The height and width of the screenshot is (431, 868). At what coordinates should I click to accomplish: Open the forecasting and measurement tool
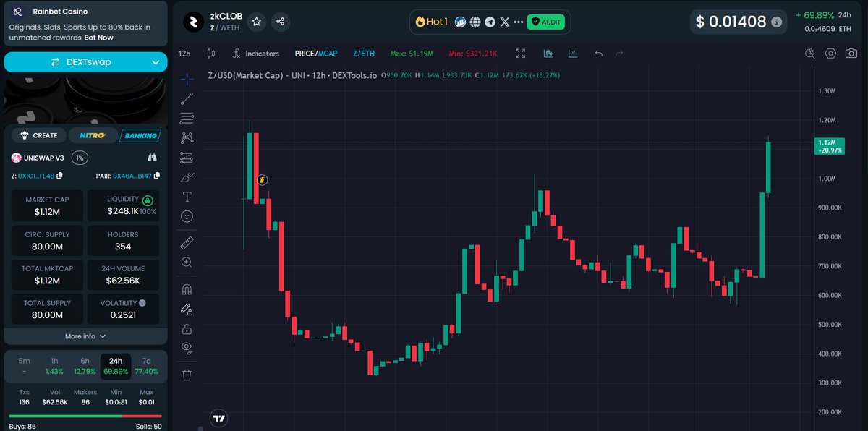[x=187, y=157]
